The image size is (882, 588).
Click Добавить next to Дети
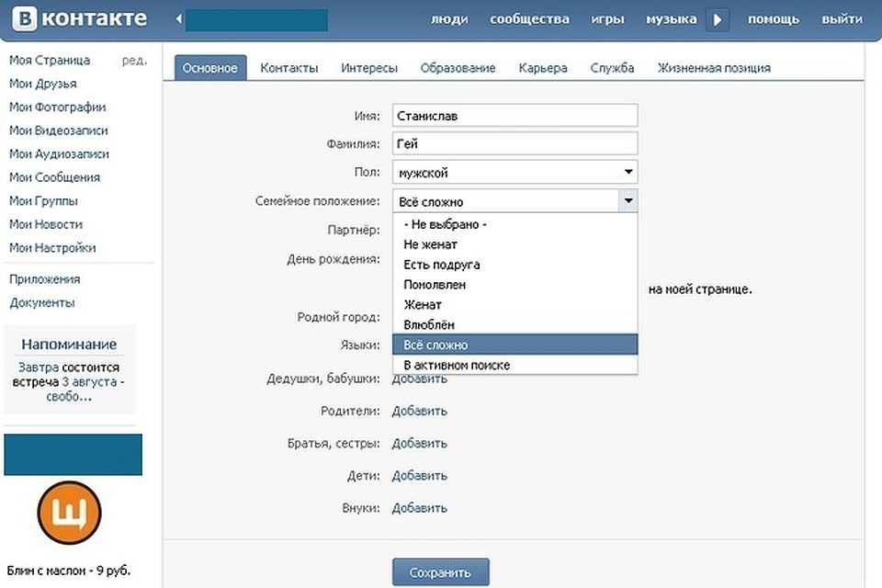click(x=420, y=476)
